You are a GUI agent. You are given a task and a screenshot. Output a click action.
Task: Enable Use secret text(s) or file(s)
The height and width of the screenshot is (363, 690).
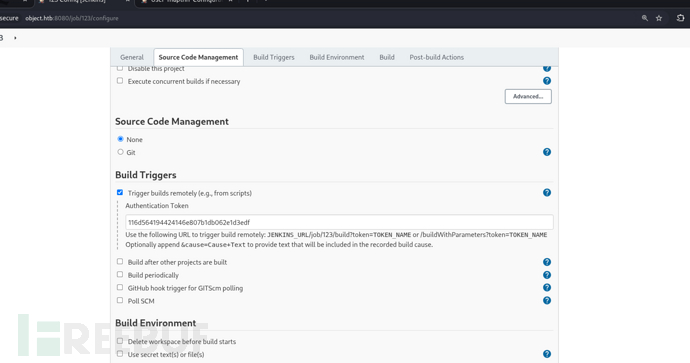point(120,354)
